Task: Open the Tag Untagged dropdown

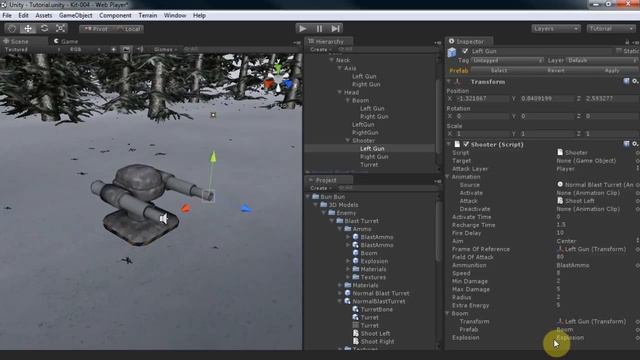Action: pos(507,60)
